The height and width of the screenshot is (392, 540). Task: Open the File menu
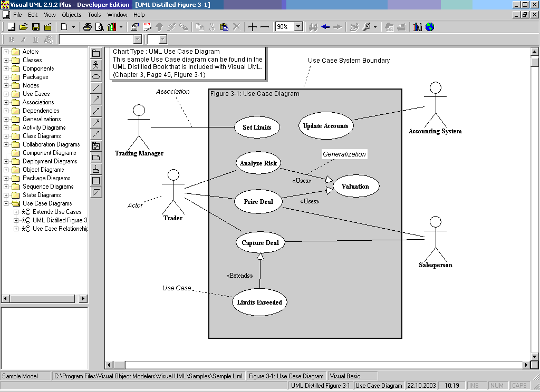[17, 15]
